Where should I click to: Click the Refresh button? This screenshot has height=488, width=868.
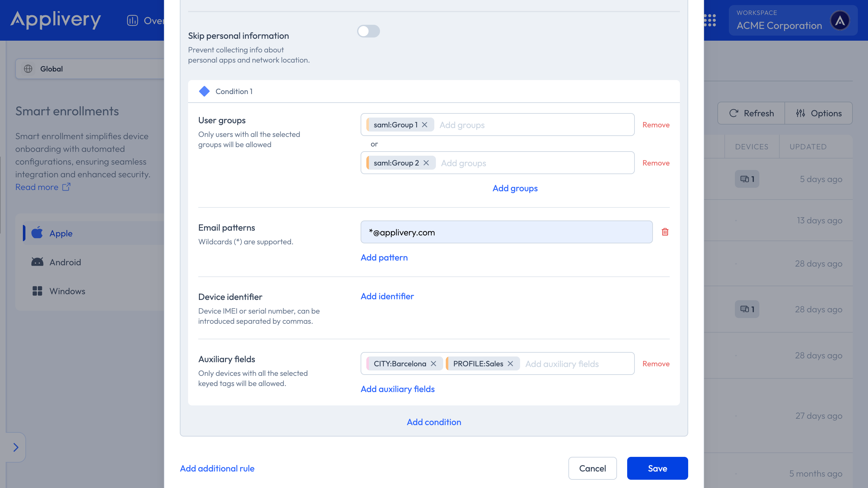point(751,113)
